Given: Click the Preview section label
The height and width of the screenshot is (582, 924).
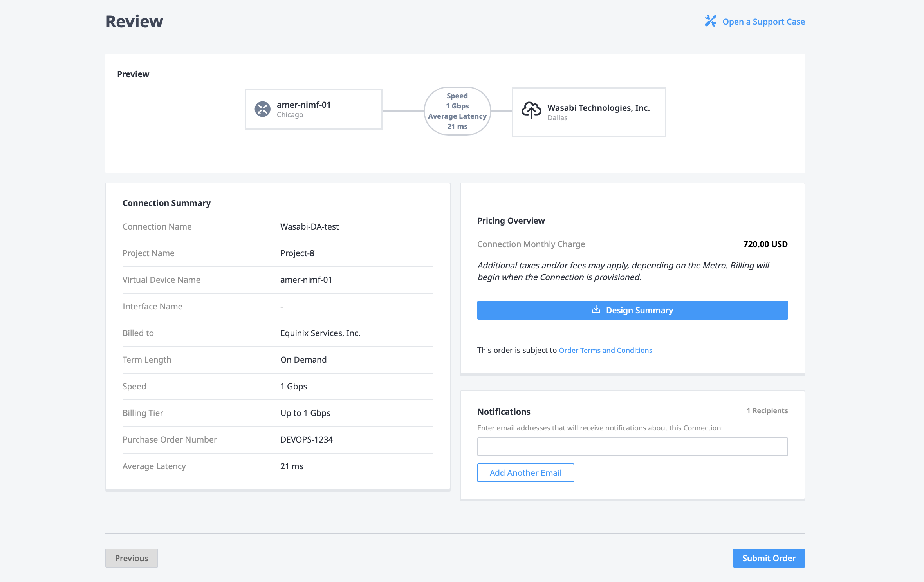Looking at the screenshot, I should [x=133, y=74].
